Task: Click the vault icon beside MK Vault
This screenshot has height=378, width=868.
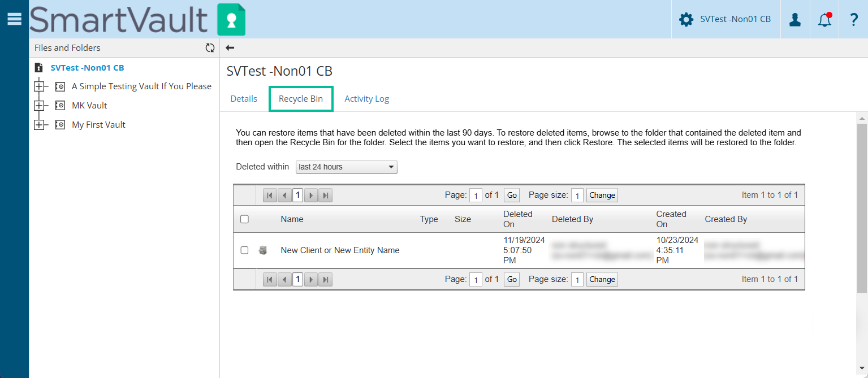Action: pos(60,106)
